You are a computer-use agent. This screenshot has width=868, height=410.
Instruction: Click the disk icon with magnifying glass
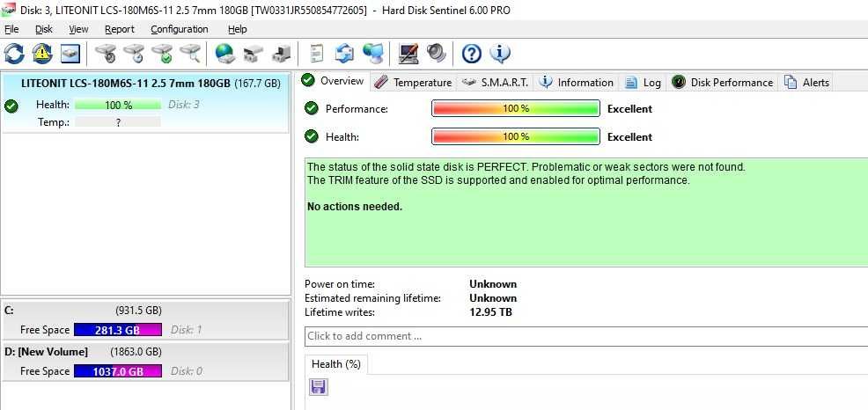tap(190, 53)
